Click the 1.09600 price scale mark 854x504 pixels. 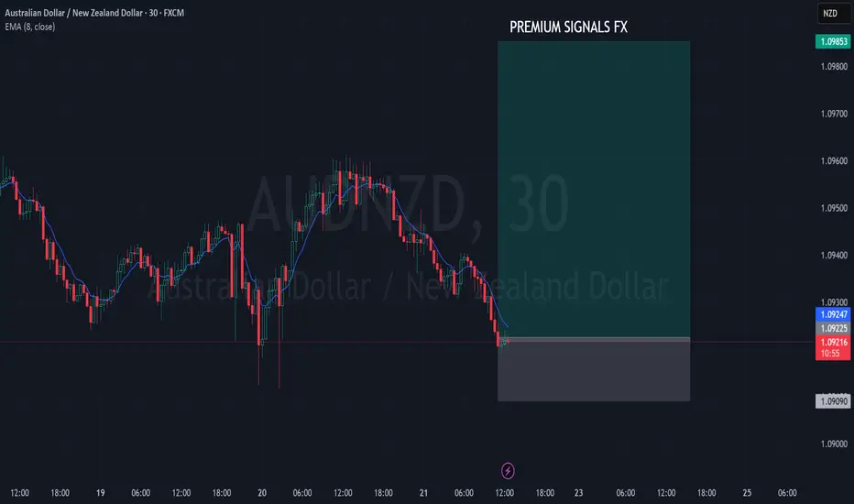pyautogui.click(x=834, y=161)
